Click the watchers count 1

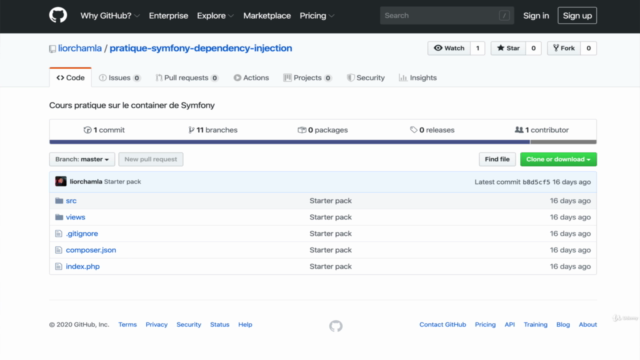coord(478,48)
